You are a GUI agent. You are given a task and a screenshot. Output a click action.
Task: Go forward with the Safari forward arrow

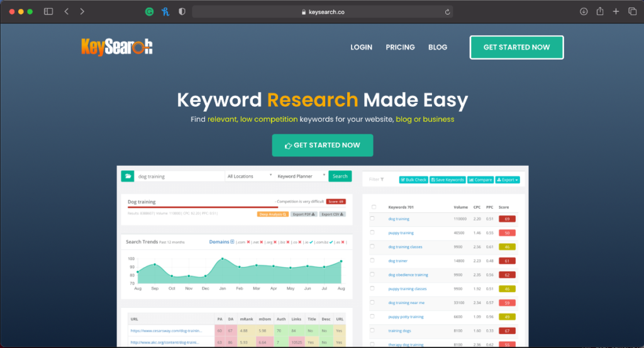pos(82,11)
